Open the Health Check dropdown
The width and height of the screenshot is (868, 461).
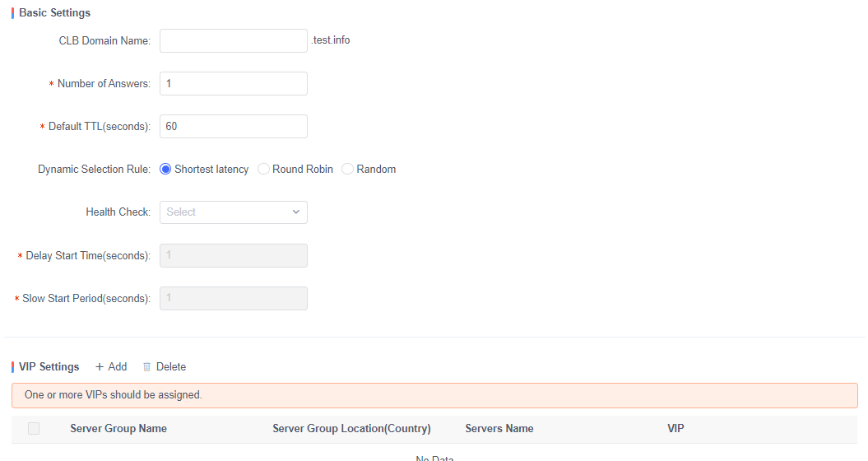pos(234,212)
